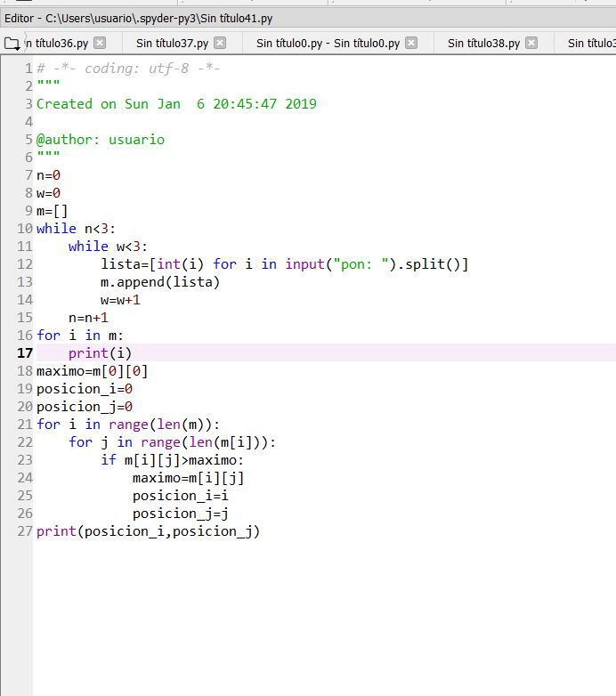Close the Sin título37.py tab

[220, 43]
